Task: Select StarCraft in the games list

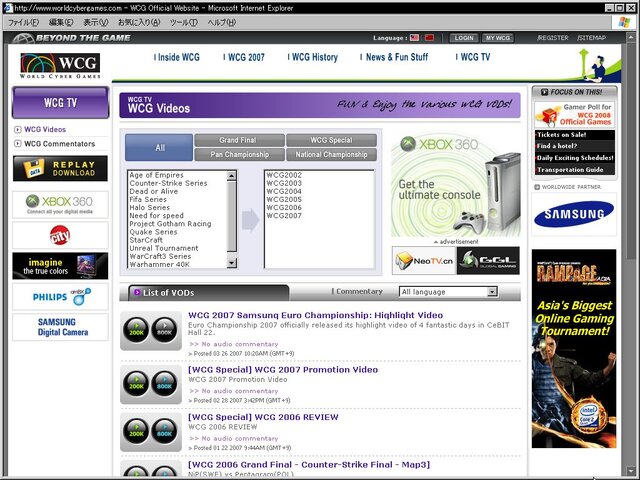Action: pyautogui.click(x=146, y=240)
